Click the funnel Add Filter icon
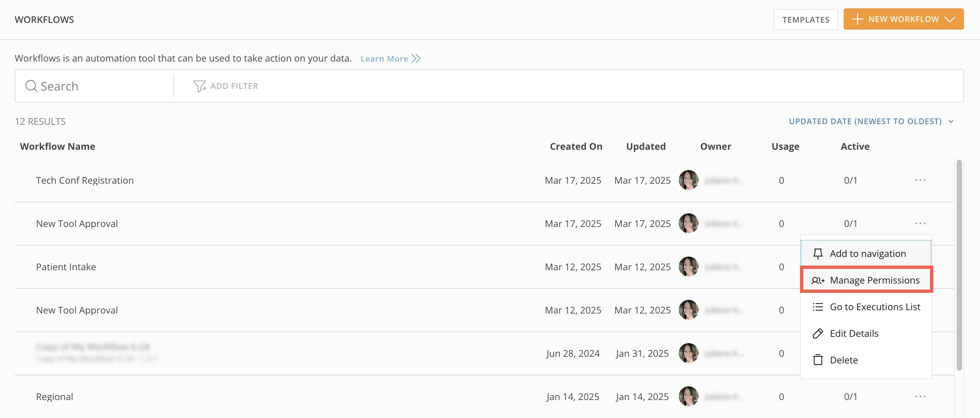This screenshot has width=980, height=418. click(x=199, y=86)
